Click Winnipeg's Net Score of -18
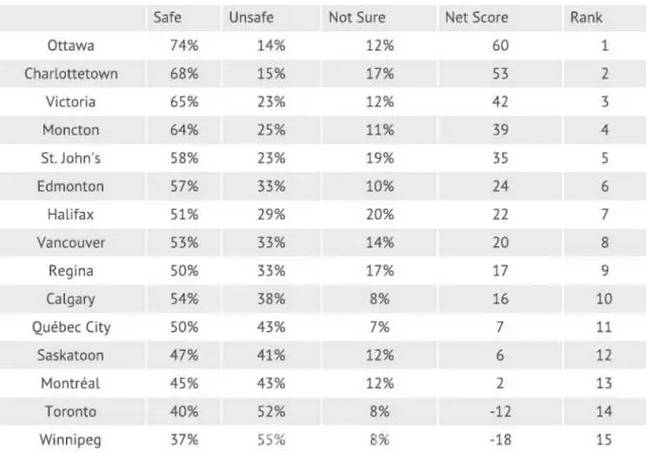The height and width of the screenshot is (454, 649). 500,440
